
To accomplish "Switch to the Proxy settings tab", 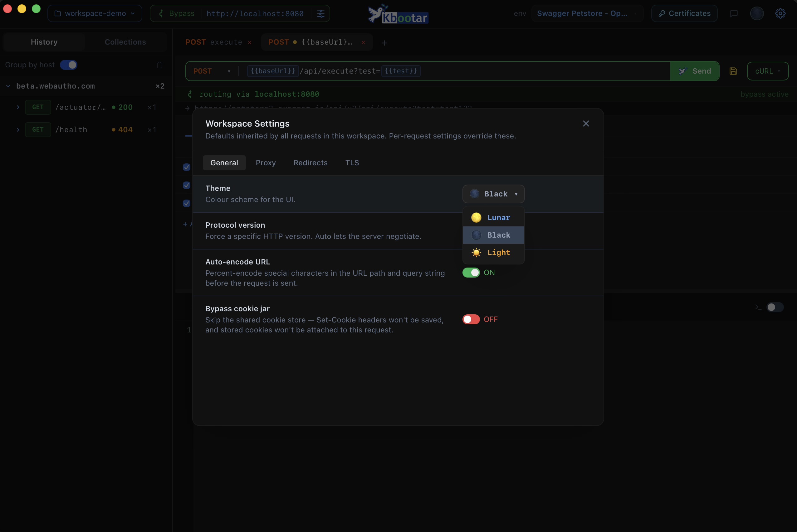I will (266, 162).
